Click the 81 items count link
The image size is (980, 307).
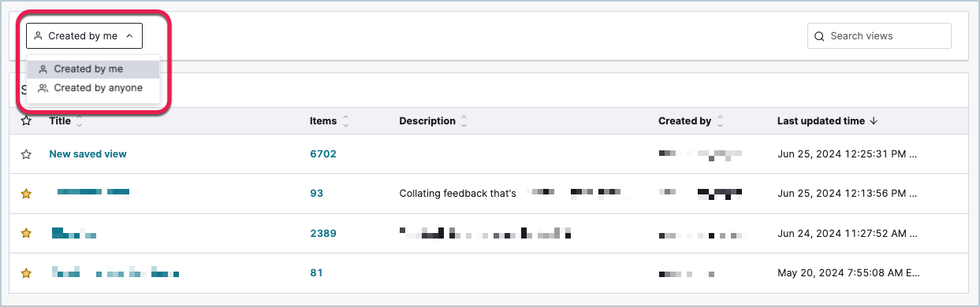click(316, 273)
